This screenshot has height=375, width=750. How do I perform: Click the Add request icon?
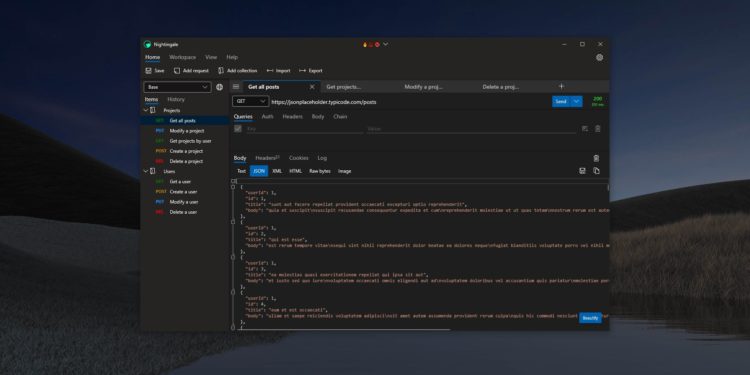(x=177, y=71)
